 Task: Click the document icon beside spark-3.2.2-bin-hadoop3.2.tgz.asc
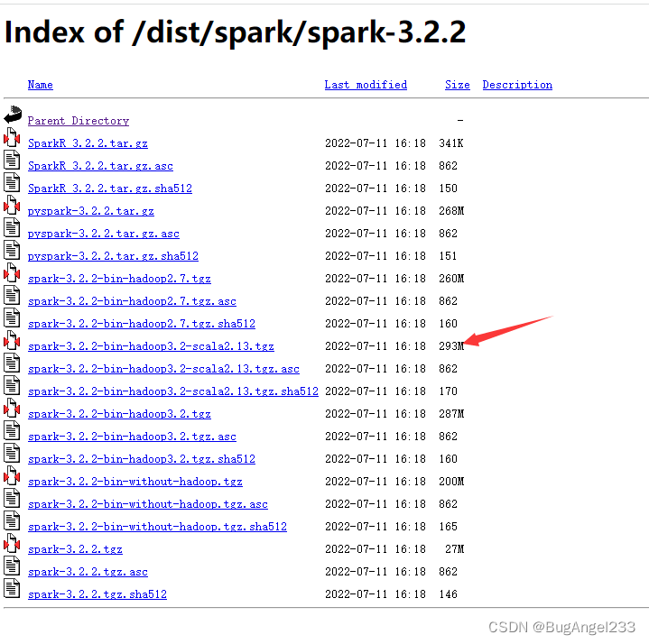click(x=12, y=430)
